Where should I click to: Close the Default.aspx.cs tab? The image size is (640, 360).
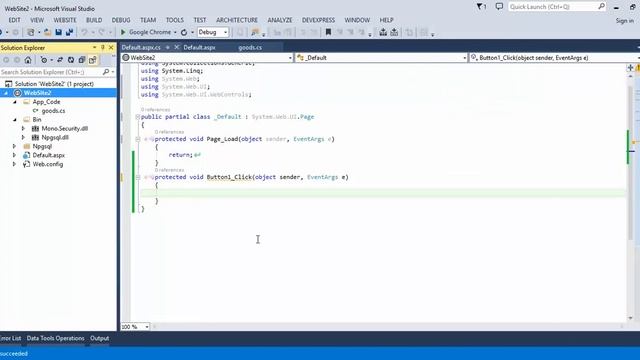177,47
